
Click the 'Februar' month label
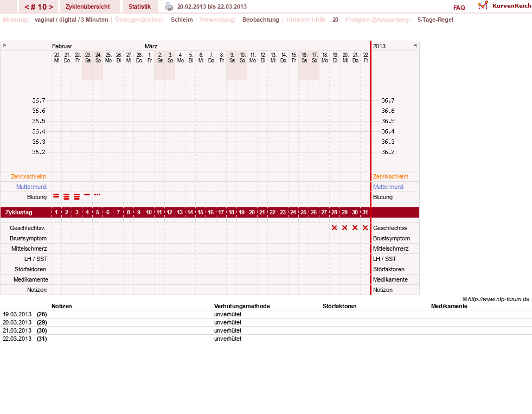click(x=62, y=46)
